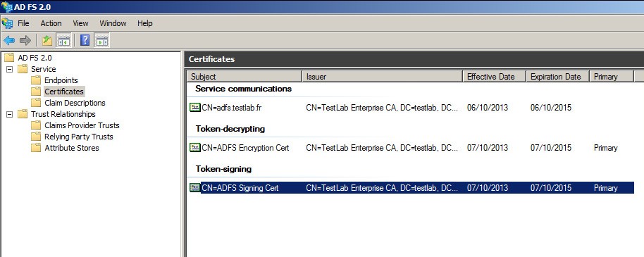Click the Endpoints folder icon
This screenshot has width=644, height=257.
click(36, 80)
